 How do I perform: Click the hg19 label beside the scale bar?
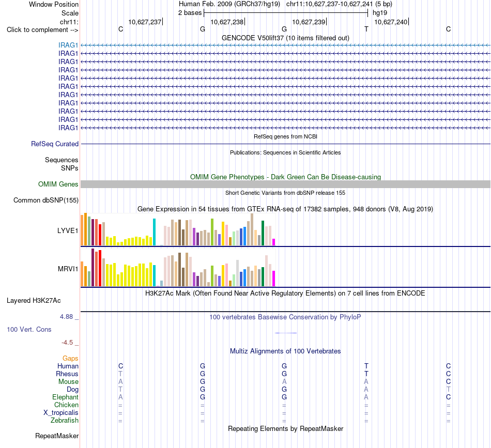(380, 13)
